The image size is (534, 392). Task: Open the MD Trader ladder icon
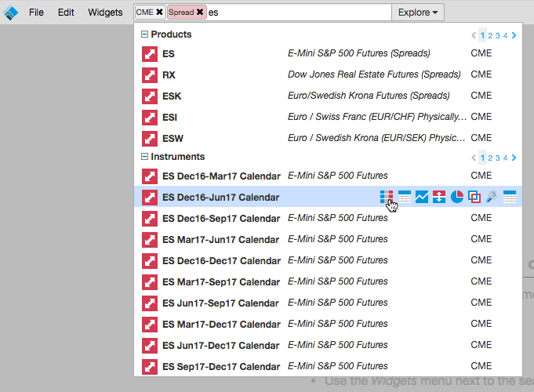pyautogui.click(x=387, y=197)
